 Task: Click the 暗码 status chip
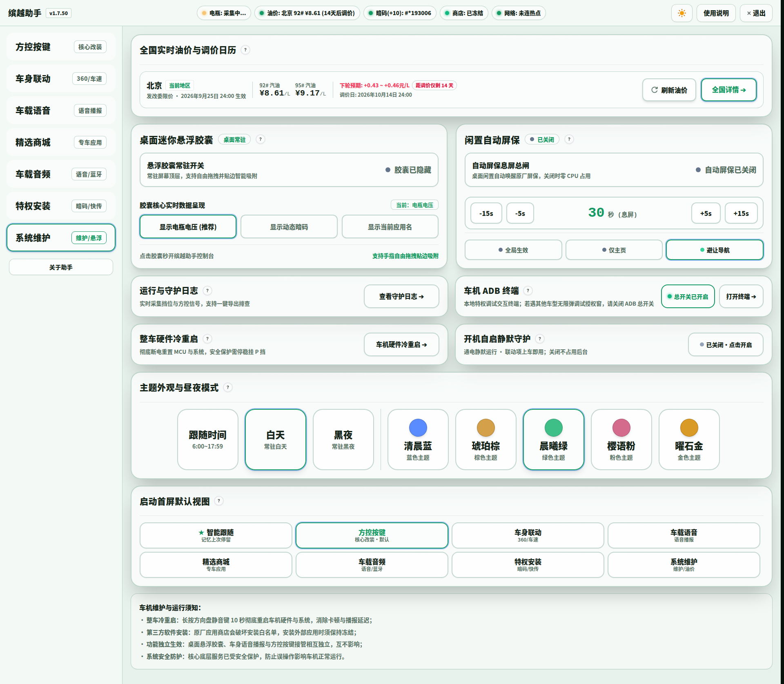400,13
